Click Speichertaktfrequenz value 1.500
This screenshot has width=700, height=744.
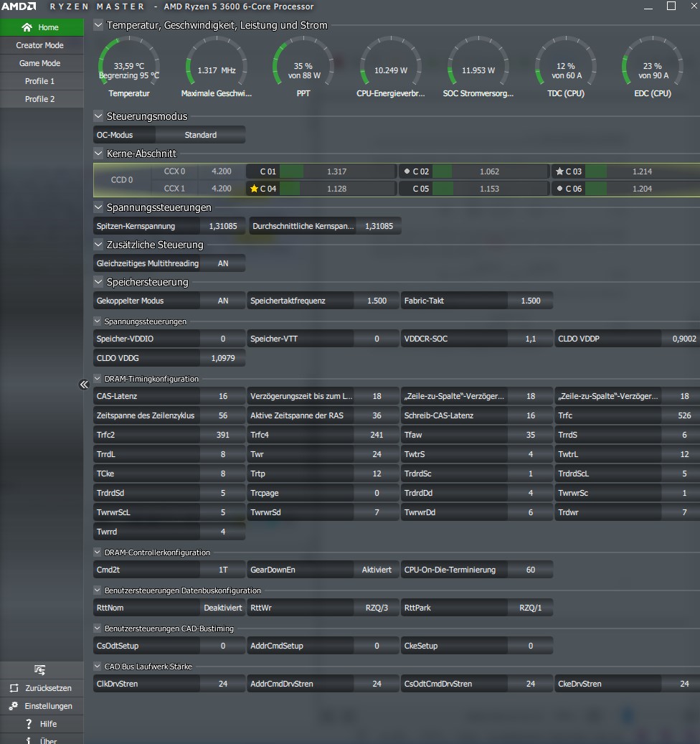click(x=377, y=301)
